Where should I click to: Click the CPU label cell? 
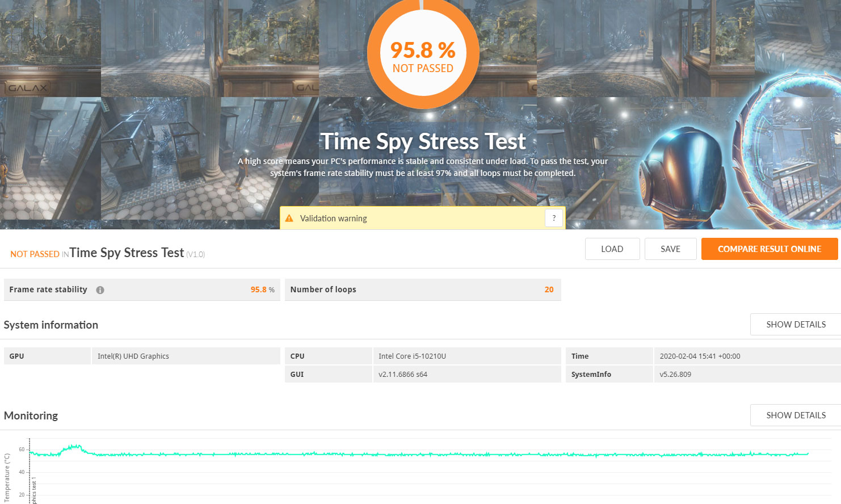[328, 356]
